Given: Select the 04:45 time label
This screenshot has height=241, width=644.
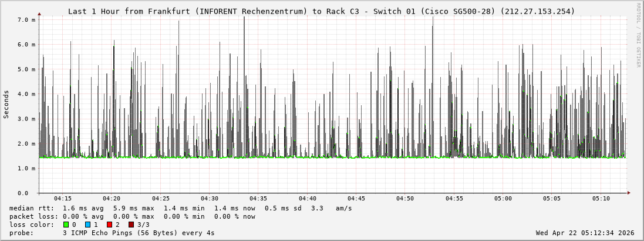Looking at the screenshot, I should pos(356,199).
